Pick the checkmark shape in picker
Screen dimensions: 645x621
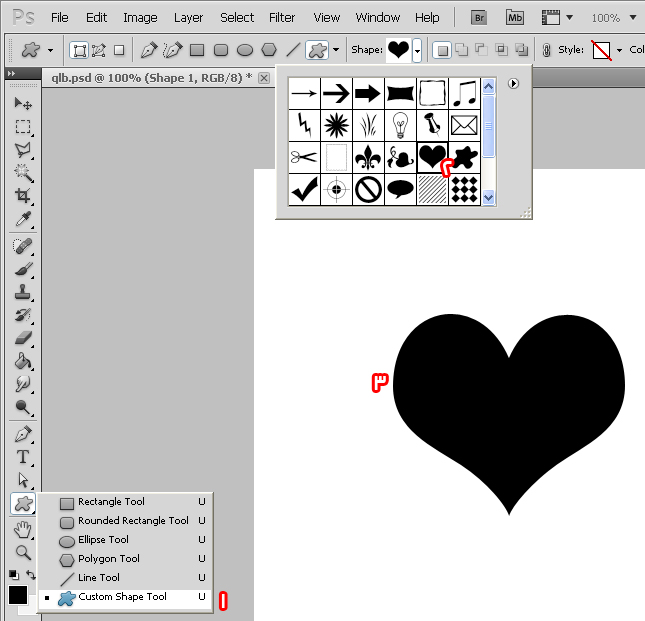(x=304, y=188)
